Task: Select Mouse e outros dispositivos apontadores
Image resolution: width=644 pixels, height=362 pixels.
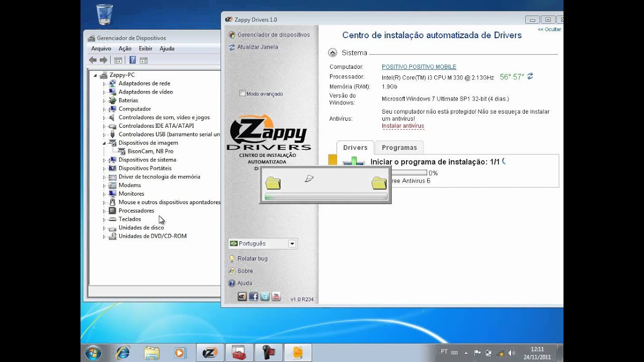Action: click(170, 202)
